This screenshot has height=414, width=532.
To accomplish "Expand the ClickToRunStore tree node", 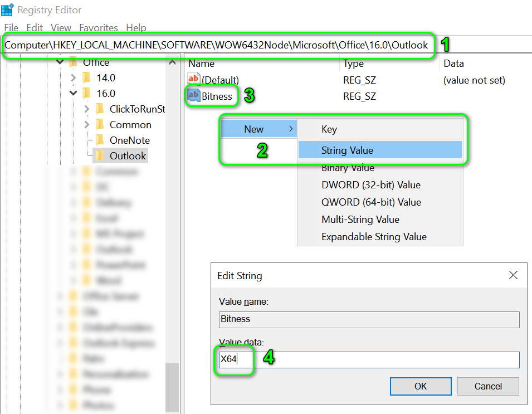I will point(86,109).
